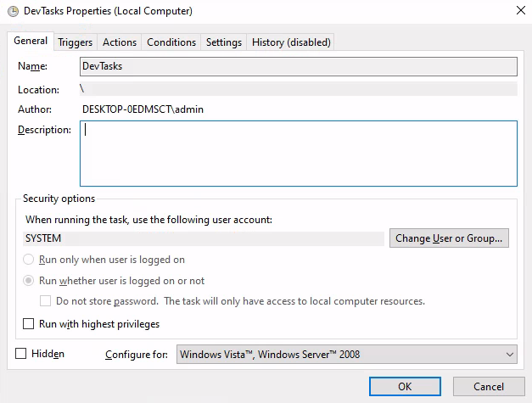Click the Name label
The image size is (532, 403).
point(32,66)
